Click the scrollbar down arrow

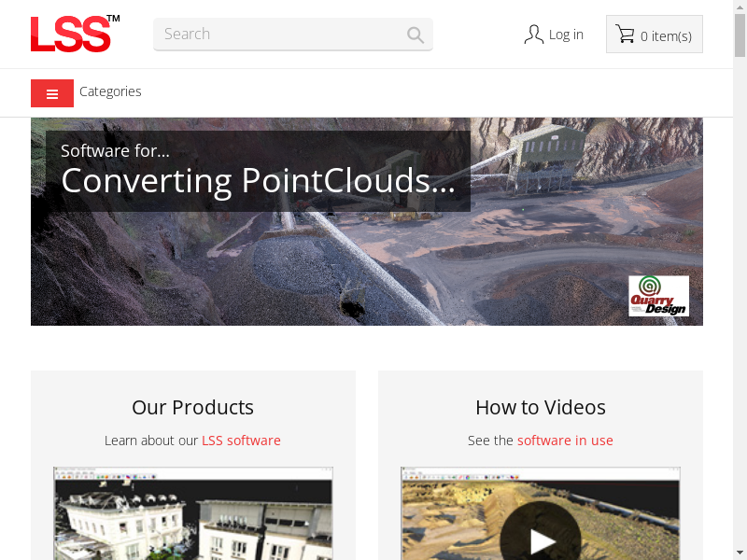coord(740,553)
